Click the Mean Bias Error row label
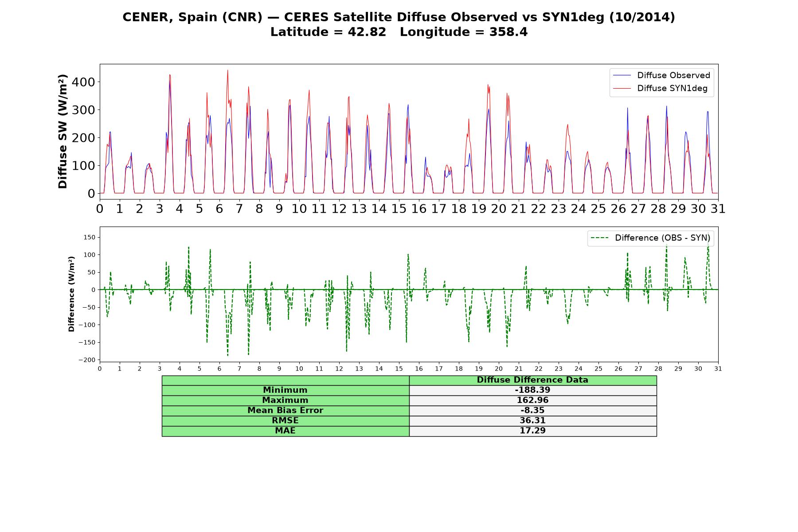Viewport: 798px width, 532px height. 286,411
